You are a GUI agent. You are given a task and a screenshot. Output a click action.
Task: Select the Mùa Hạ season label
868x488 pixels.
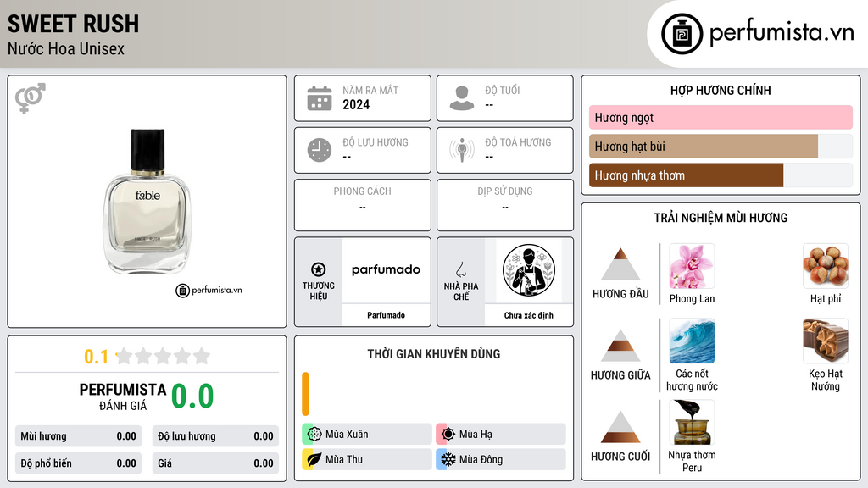[476, 435]
